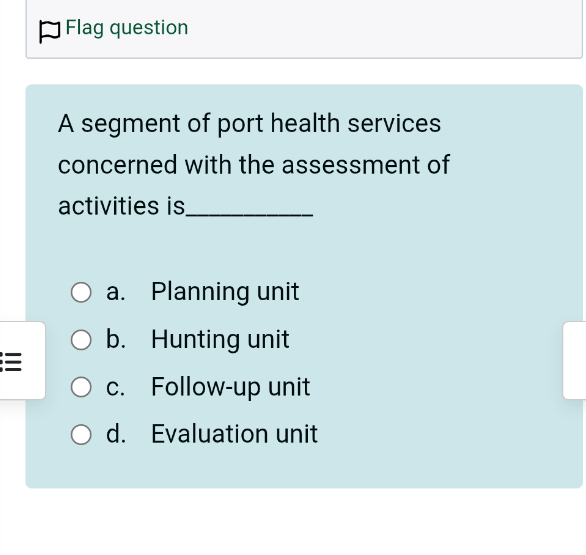Choose the 'Follow-up unit' answer text
Image resolution: width=586 pixels, height=555 pixels.
click(231, 387)
